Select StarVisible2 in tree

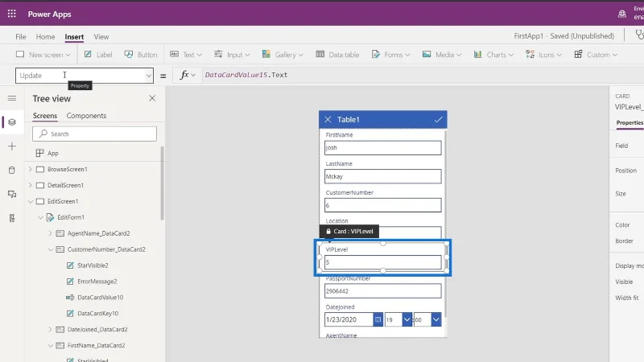(93, 265)
